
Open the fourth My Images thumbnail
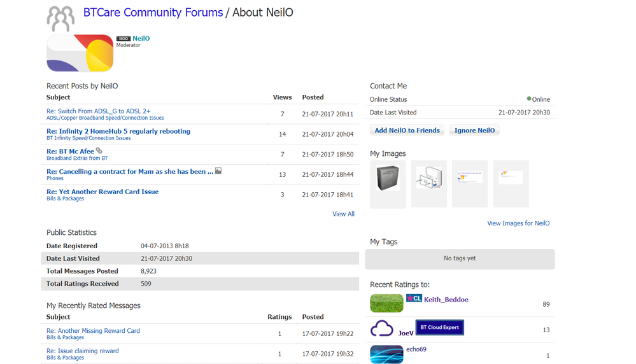point(511,177)
